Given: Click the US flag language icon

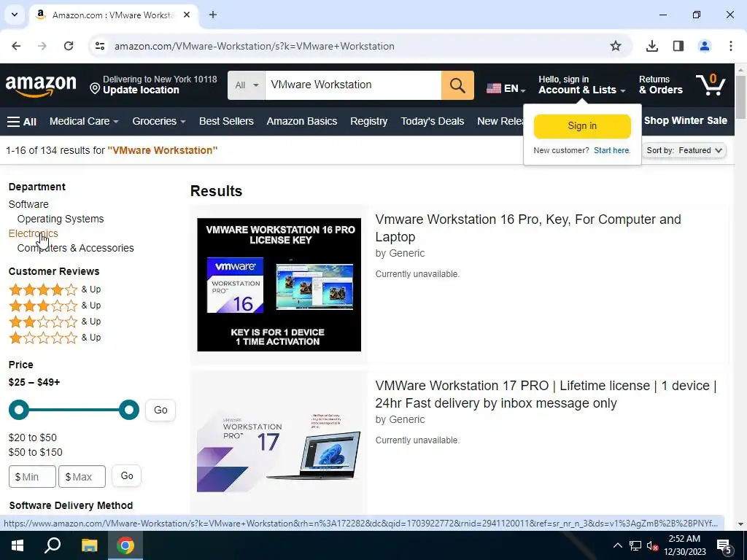Looking at the screenshot, I should point(494,88).
